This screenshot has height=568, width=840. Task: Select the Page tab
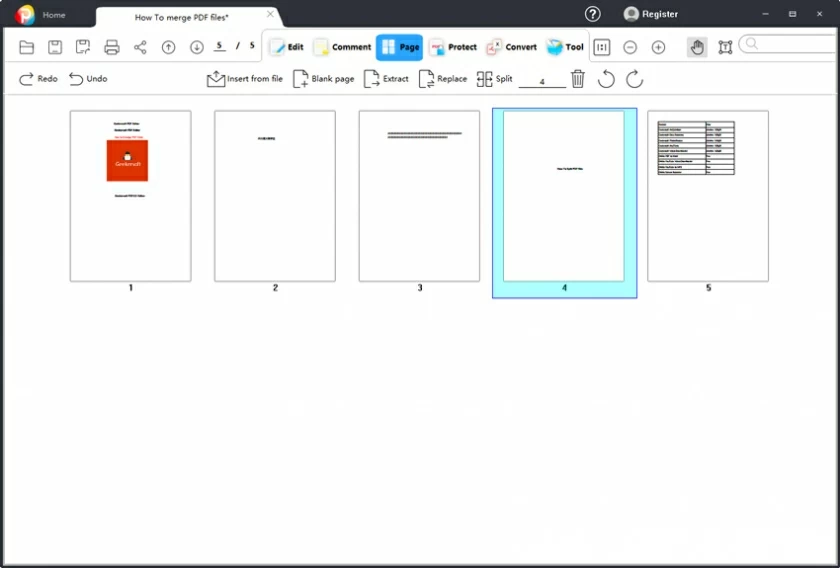coord(400,47)
